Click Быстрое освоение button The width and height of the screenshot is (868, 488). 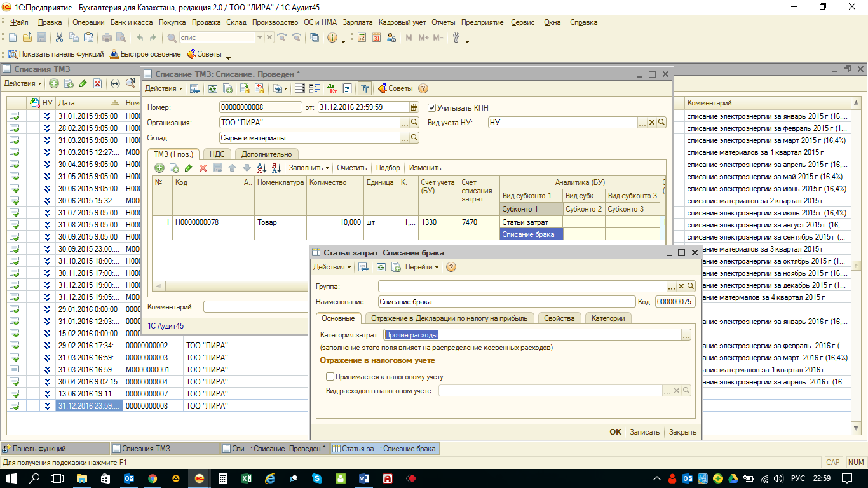(x=145, y=54)
